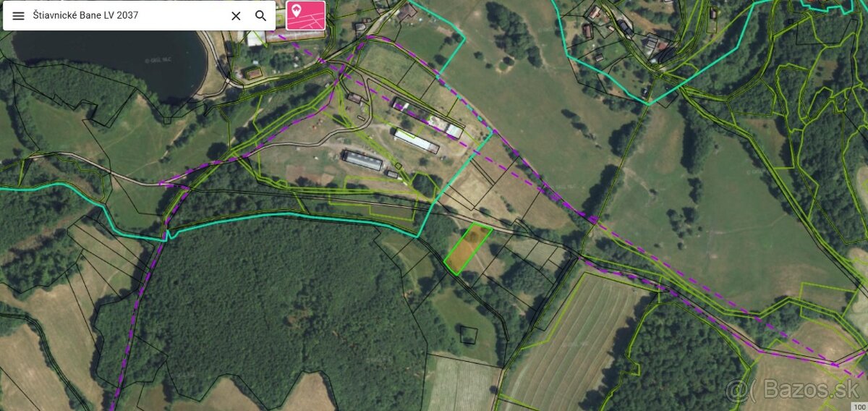Click the long white-roofed farm building

click(416, 141)
